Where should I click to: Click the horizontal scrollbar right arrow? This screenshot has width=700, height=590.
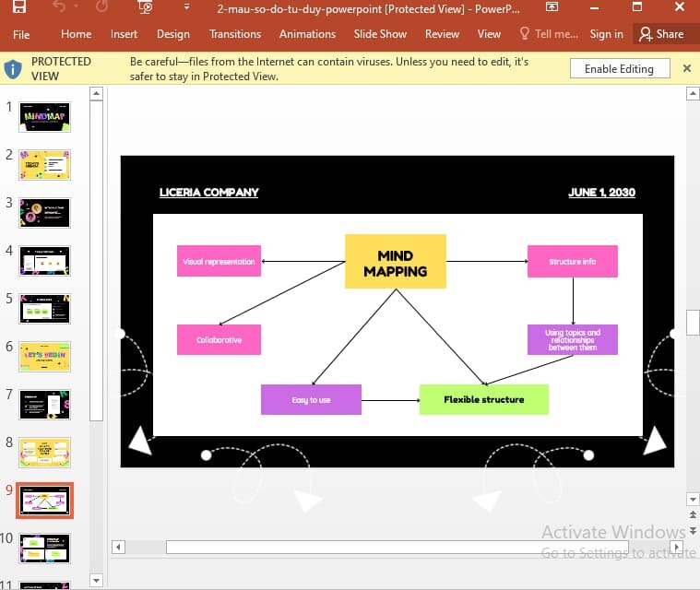(677, 547)
